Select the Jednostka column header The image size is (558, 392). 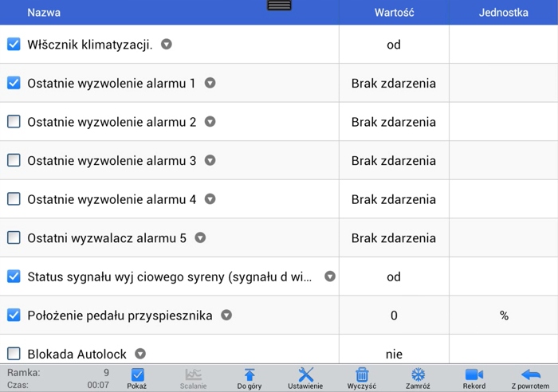pyautogui.click(x=504, y=13)
